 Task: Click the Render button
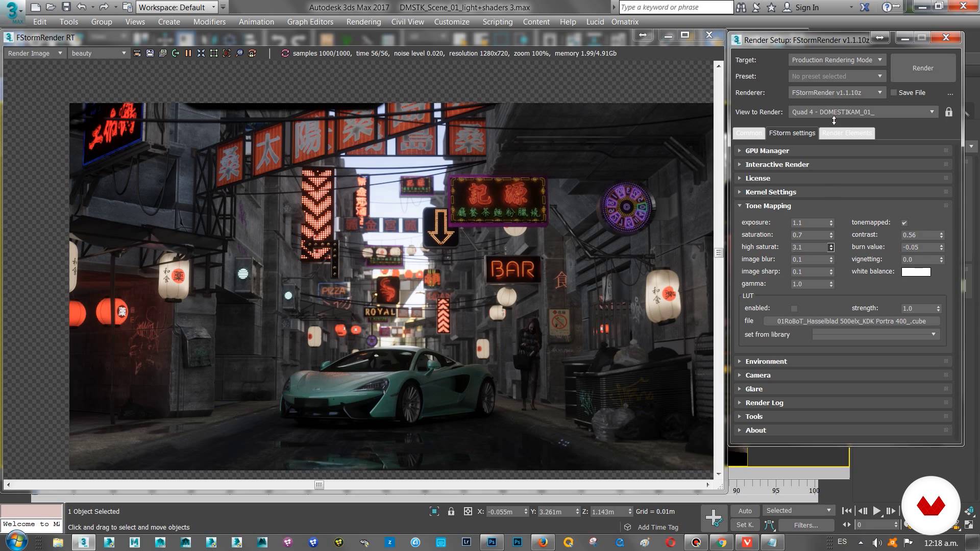923,68
